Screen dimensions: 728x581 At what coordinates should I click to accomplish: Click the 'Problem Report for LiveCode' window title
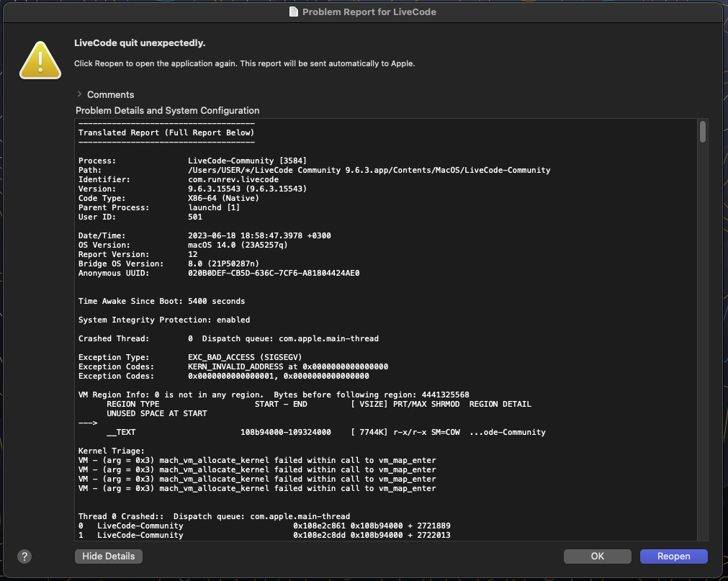pyautogui.click(x=369, y=12)
